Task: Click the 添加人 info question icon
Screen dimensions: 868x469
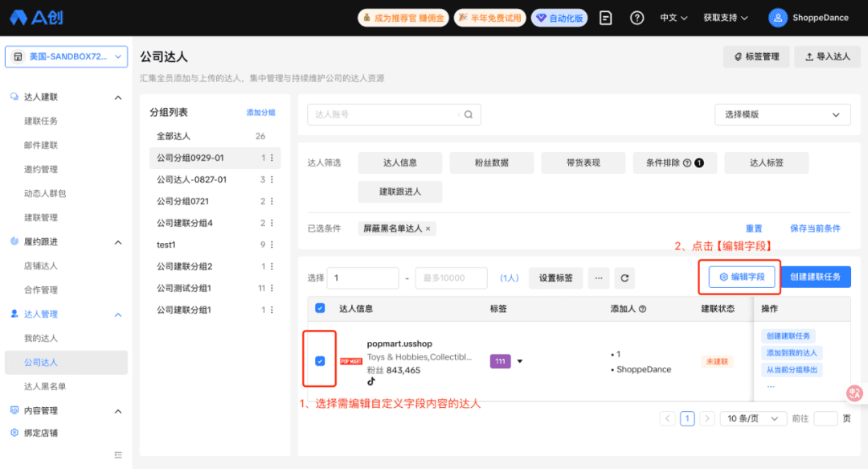Action: (643, 309)
